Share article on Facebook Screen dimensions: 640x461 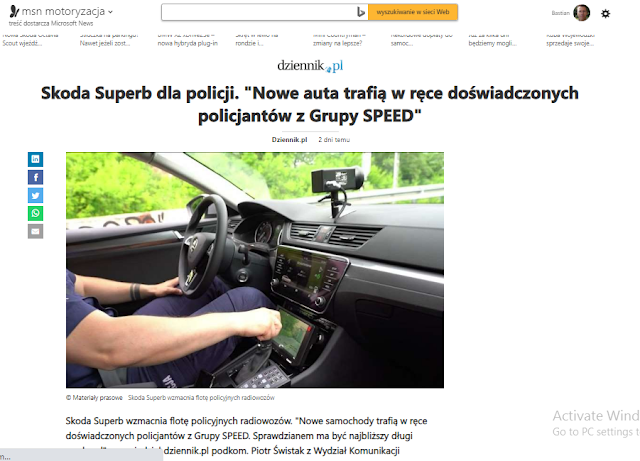point(36,177)
